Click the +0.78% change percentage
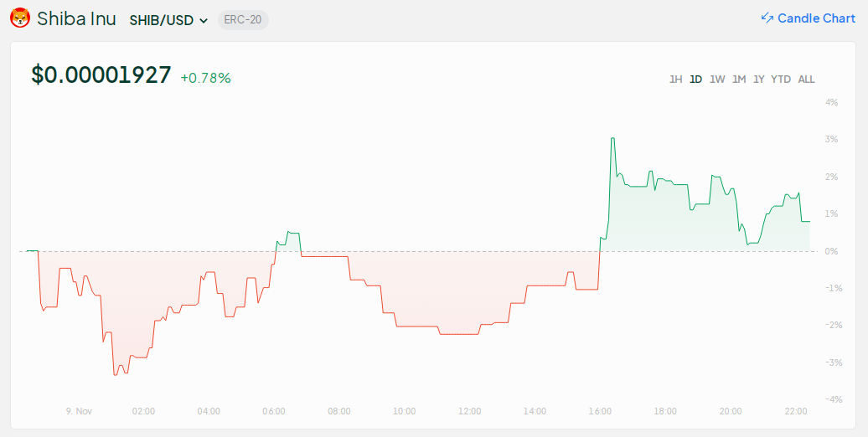 point(205,78)
